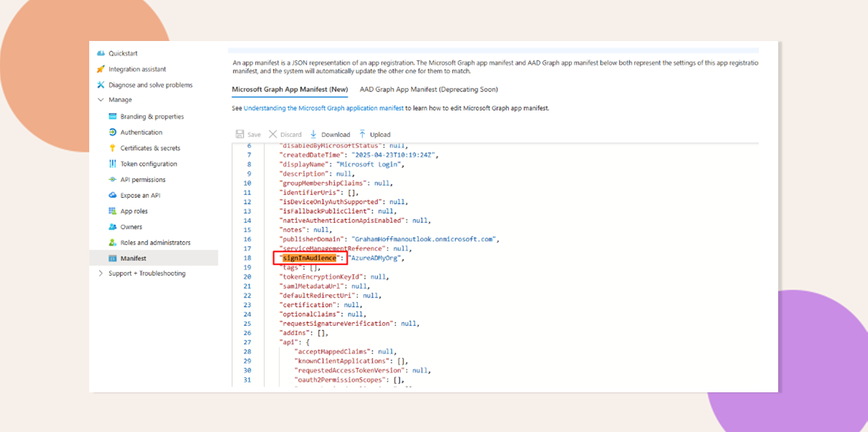Click the "tokenEncryptionKeyId" key on line 20
868x432 pixels.
click(321, 277)
